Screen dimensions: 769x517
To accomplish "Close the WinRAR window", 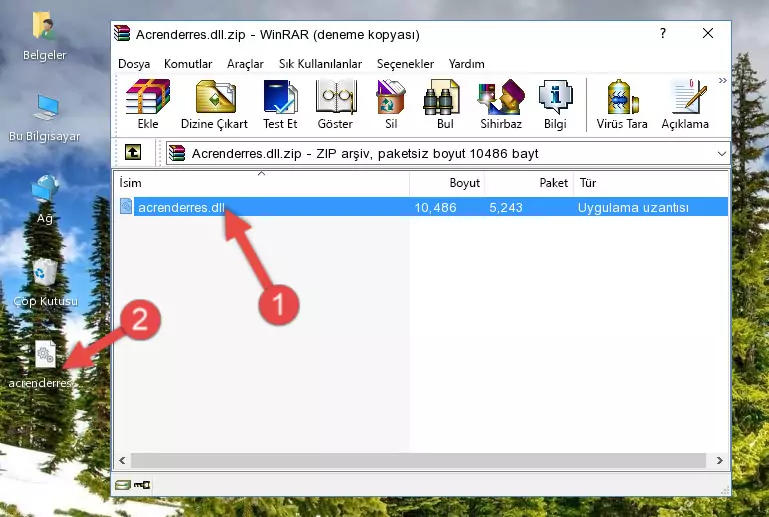I will tap(708, 33).
